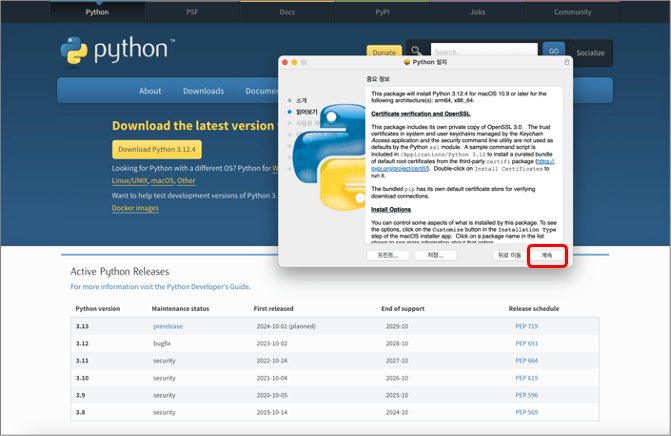This screenshot has width=671, height=436.
Task: Open the Socialize dropdown
Action: click(591, 52)
